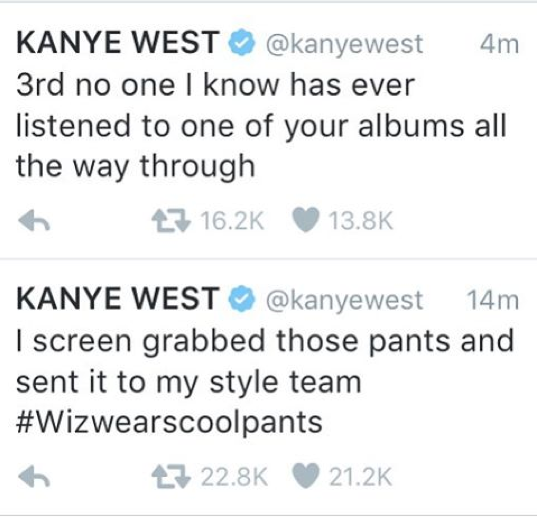Open @kanyewest handle on 4m tweet

point(345,44)
